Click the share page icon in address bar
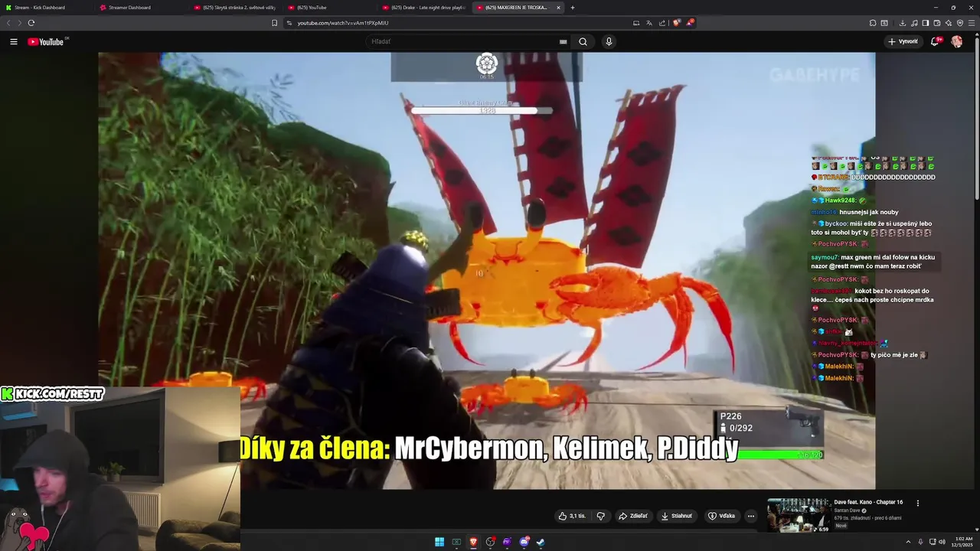The image size is (980, 551). pos(662,23)
